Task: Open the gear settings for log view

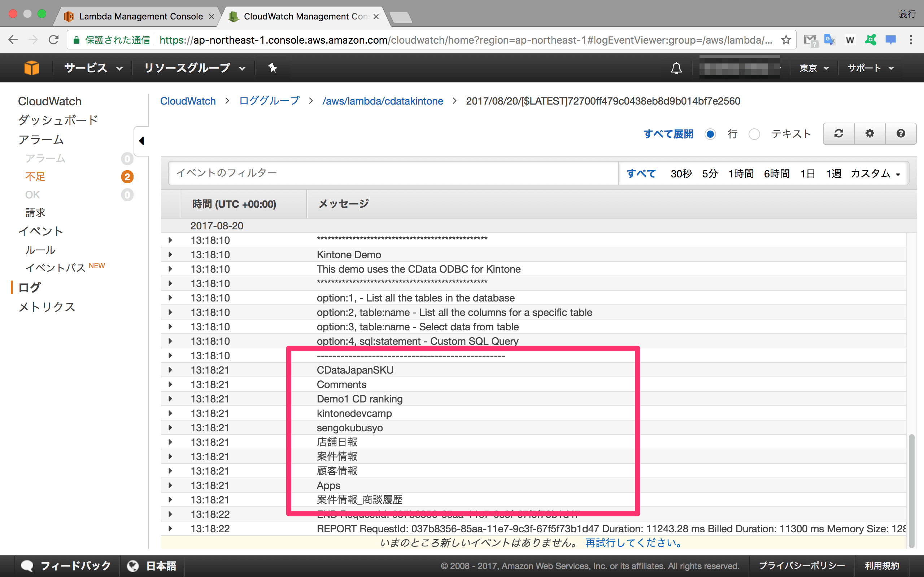Action: pyautogui.click(x=869, y=133)
